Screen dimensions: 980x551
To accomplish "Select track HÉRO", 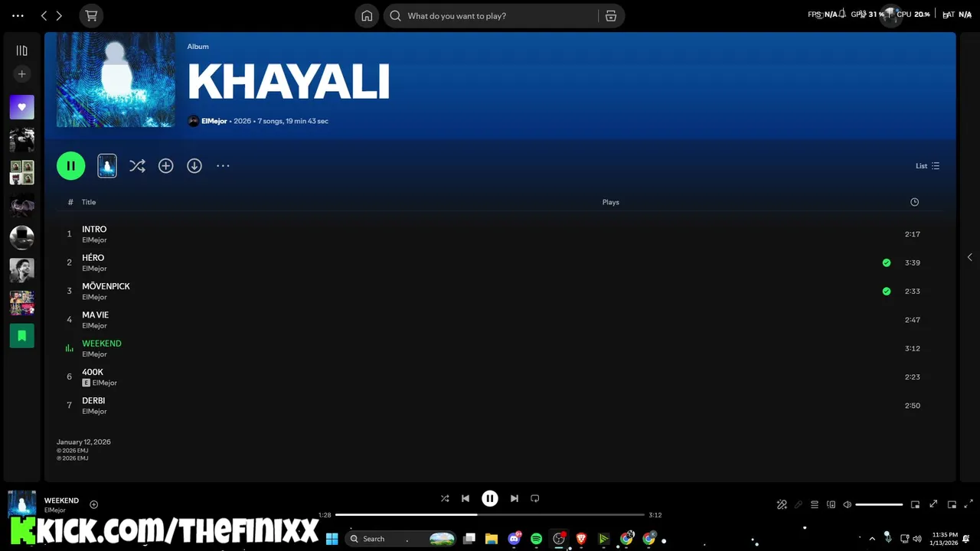I will [x=500, y=262].
